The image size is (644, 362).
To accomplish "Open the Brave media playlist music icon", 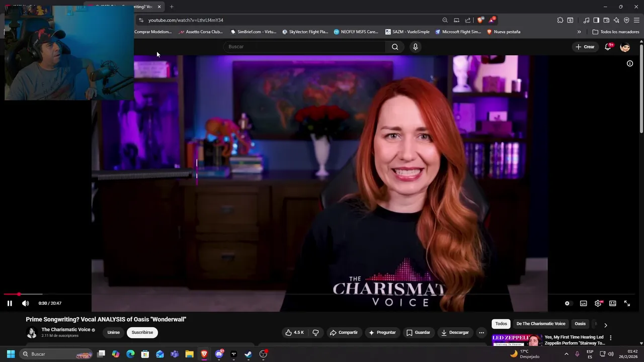I will click(x=586, y=20).
